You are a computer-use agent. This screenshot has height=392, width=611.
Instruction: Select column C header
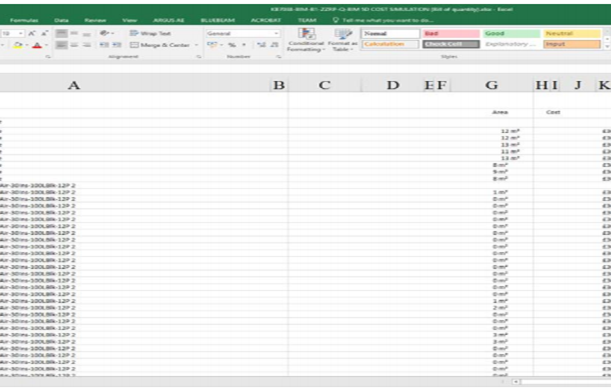click(325, 85)
